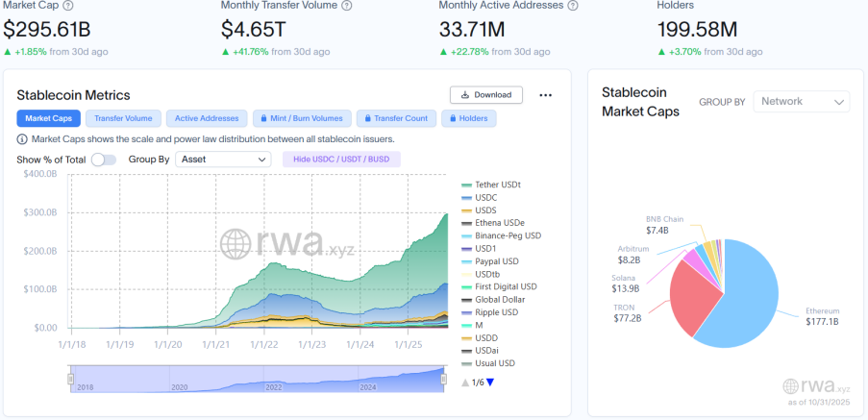
Task: Select the Active Addresses tab
Action: (x=206, y=118)
